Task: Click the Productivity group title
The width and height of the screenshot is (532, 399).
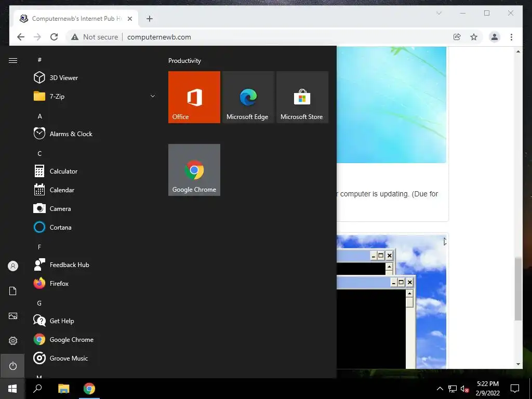Action: pos(184,61)
